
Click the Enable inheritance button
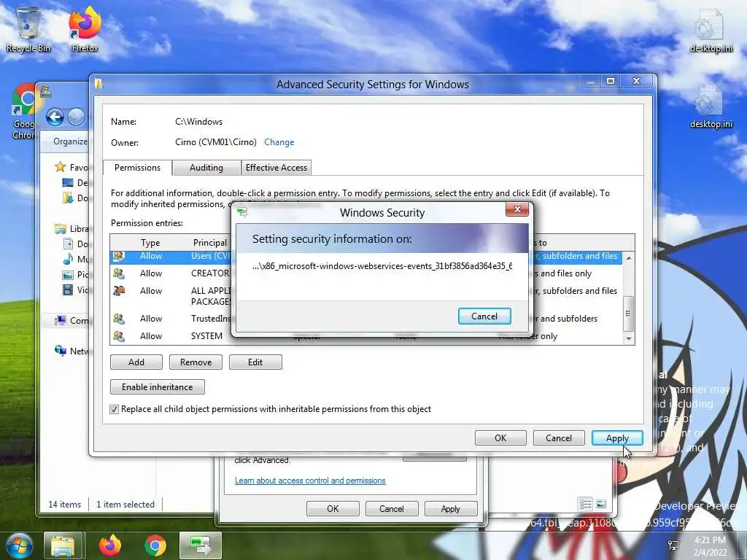coord(158,387)
